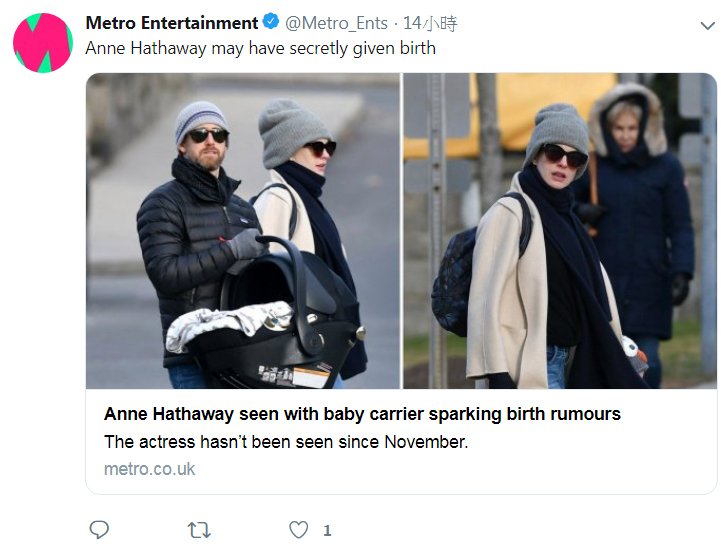
Task: Click the like count number 1
Action: 327,530
